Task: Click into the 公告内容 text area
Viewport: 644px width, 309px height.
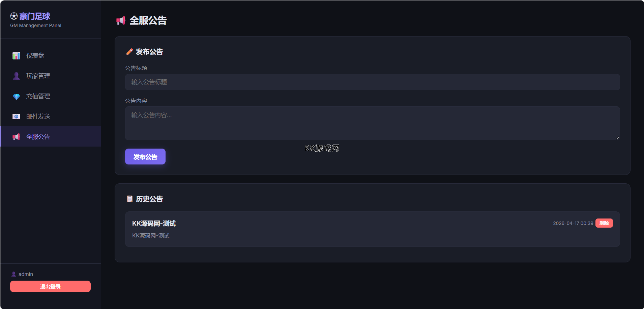Action: click(x=372, y=123)
